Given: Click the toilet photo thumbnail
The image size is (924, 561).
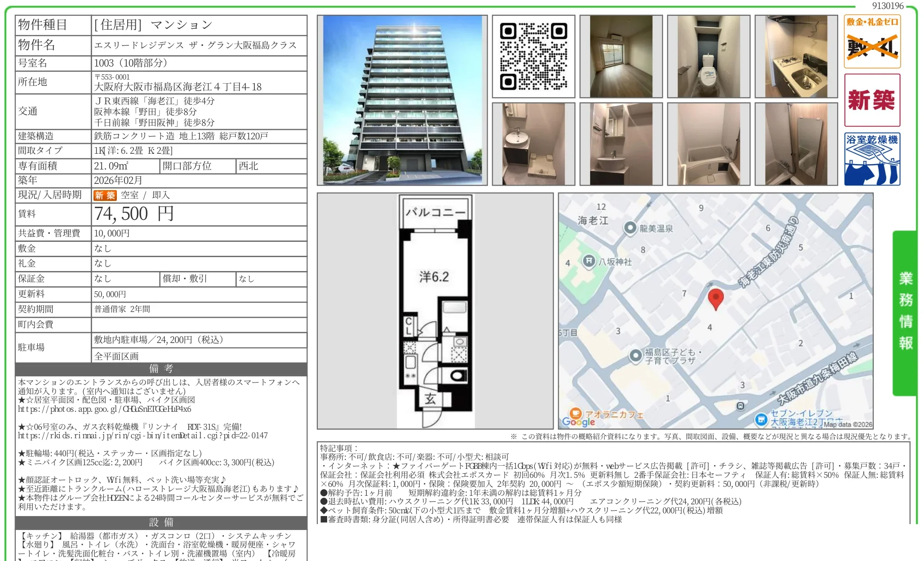Looking at the screenshot, I should click(709, 55).
